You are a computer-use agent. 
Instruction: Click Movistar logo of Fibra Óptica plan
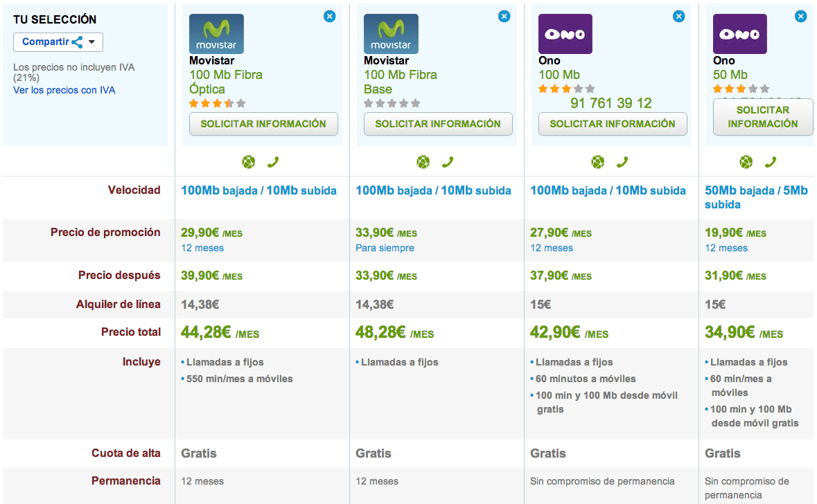[x=216, y=34]
